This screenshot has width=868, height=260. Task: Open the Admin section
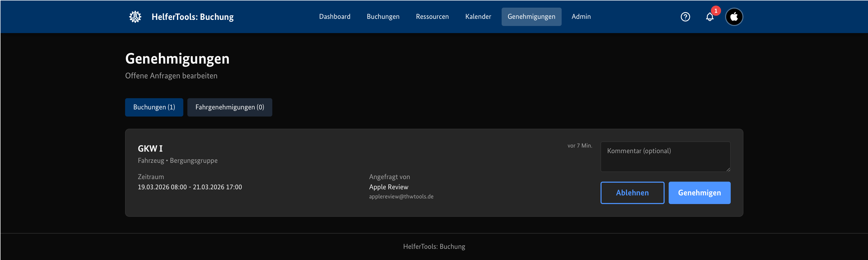tap(581, 17)
